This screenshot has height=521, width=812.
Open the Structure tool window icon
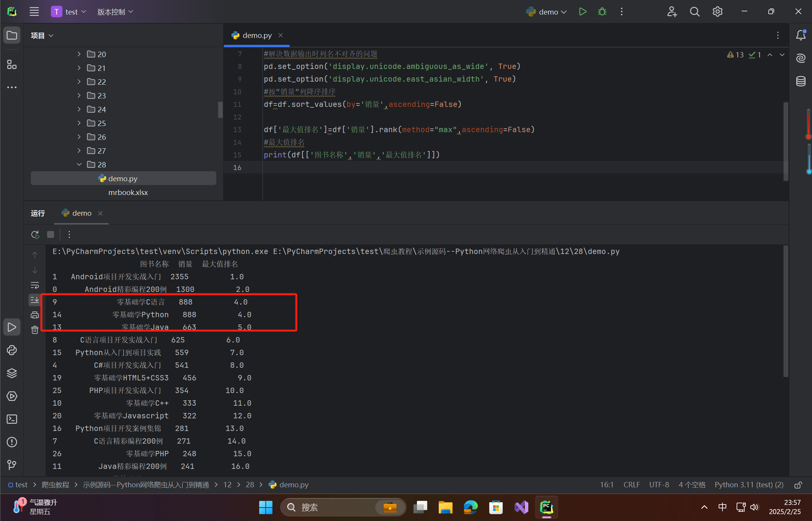12,64
